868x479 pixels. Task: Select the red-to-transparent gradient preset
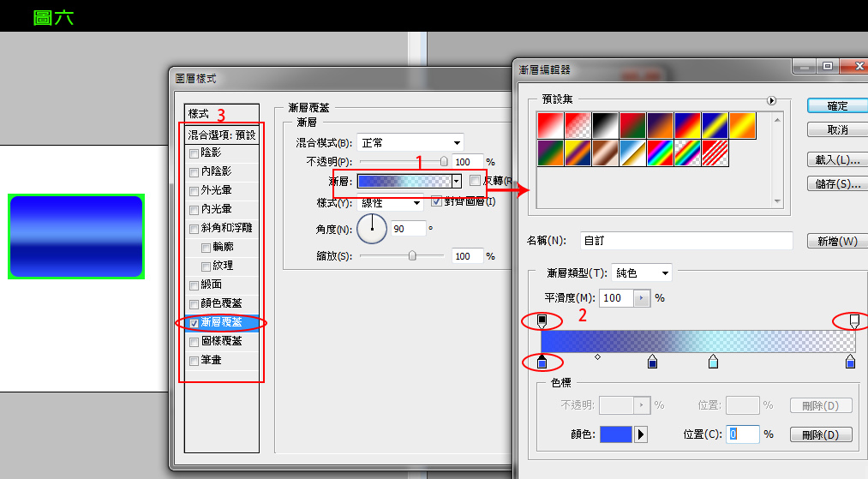(x=578, y=125)
